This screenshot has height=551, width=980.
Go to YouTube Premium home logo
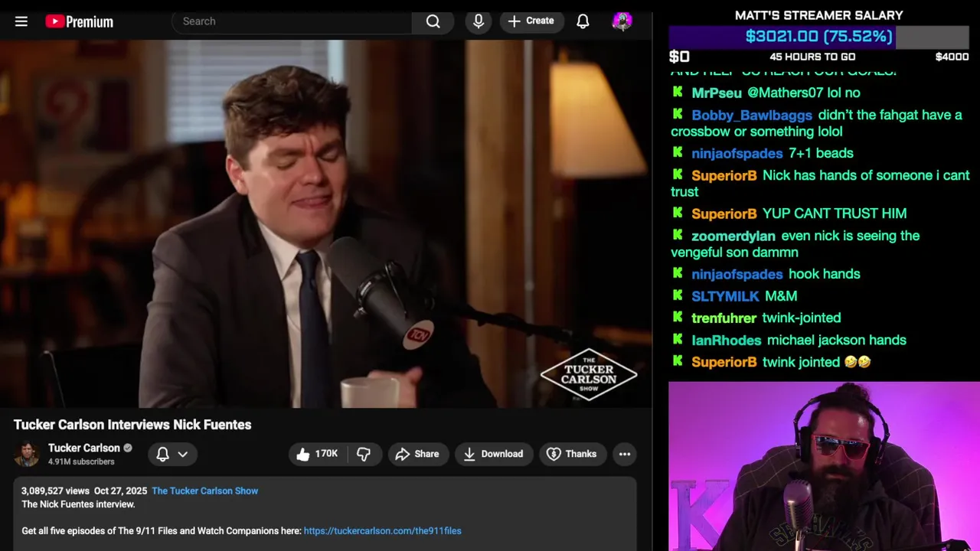[x=79, y=21]
